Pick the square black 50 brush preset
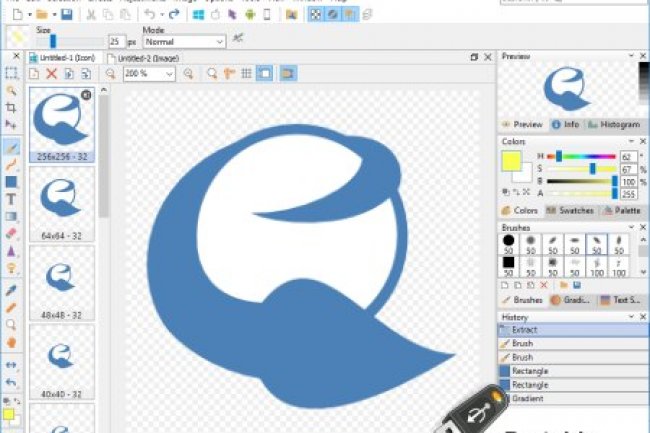This screenshot has width=650, height=433. pyautogui.click(x=509, y=266)
